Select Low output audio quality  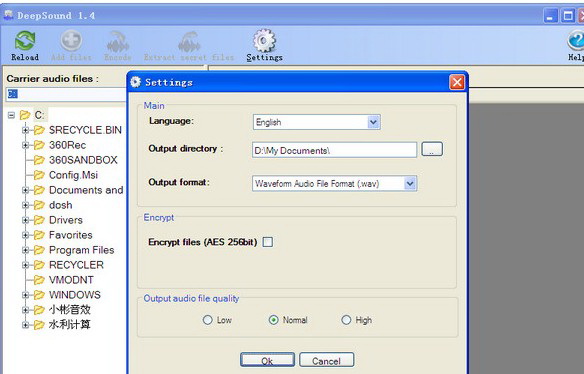click(207, 320)
